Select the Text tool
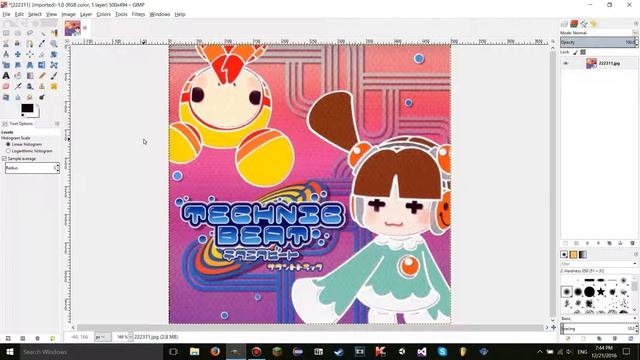 (x=6, y=76)
